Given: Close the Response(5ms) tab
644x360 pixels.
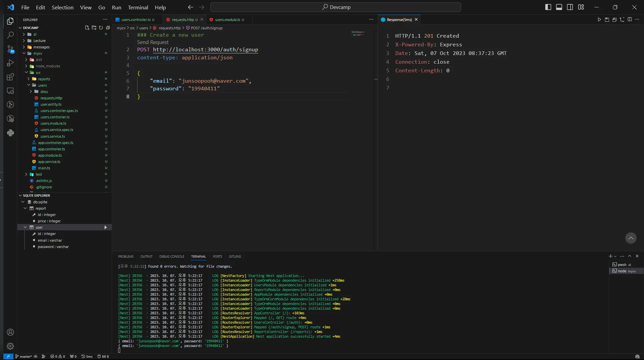Looking at the screenshot, I should [416, 20].
